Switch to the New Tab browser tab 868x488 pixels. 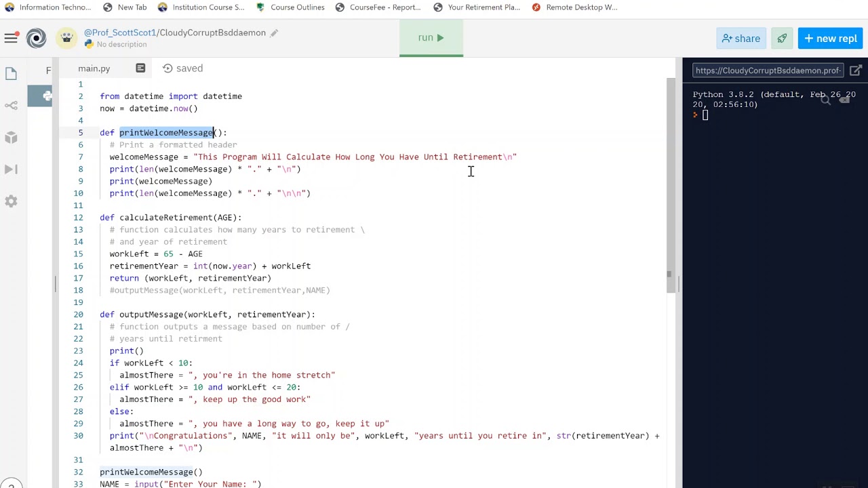pos(125,7)
